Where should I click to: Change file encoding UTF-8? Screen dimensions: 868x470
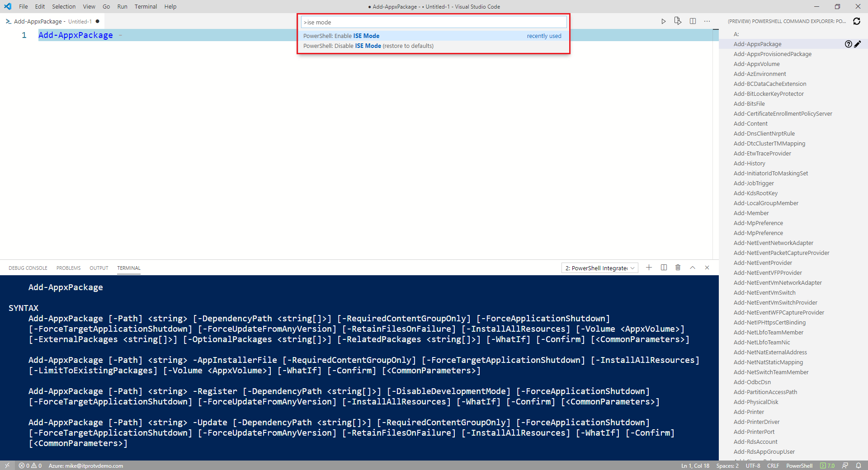pyautogui.click(x=753, y=465)
